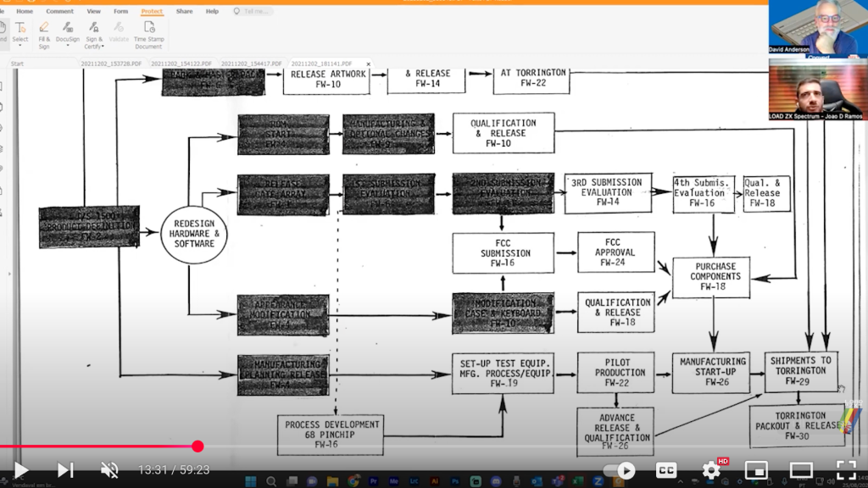The image size is (868, 488).
Task: Click the "FCC APPROVAL FW-24" box
Action: (x=615, y=252)
